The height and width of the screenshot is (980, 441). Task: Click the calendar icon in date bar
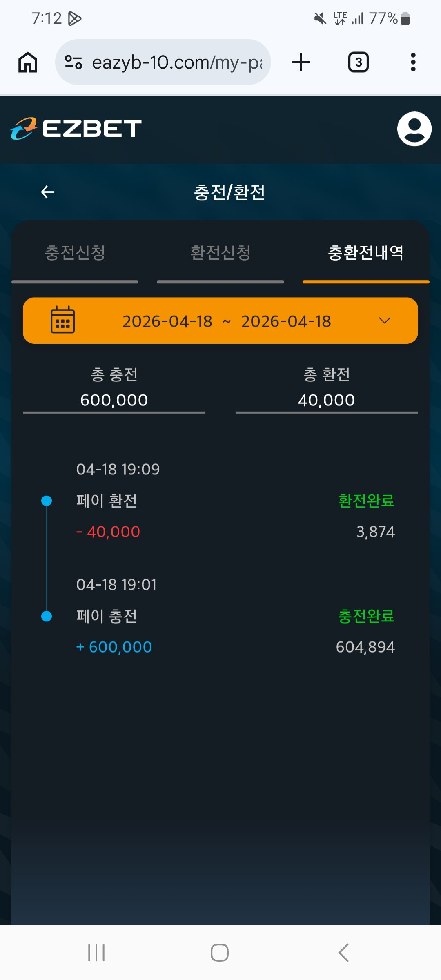[x=62, y=320]
